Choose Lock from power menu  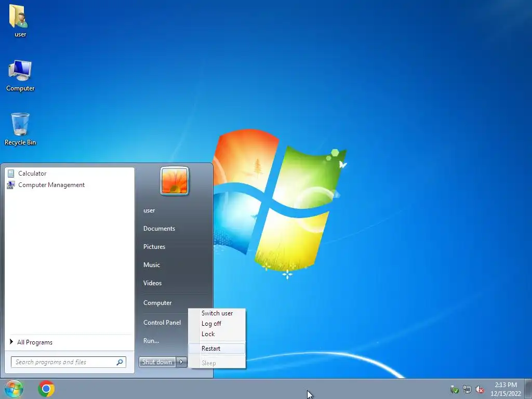point(217,334)
